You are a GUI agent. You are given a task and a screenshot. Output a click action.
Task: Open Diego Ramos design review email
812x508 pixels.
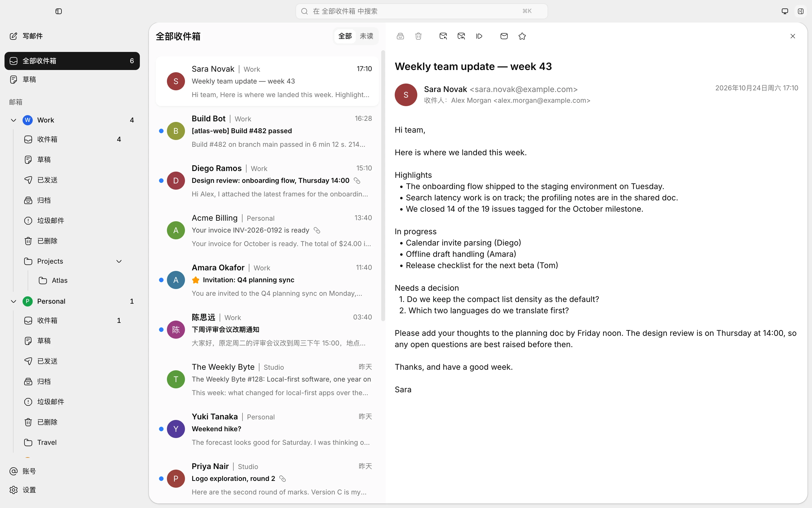click(x=267, y=181)
